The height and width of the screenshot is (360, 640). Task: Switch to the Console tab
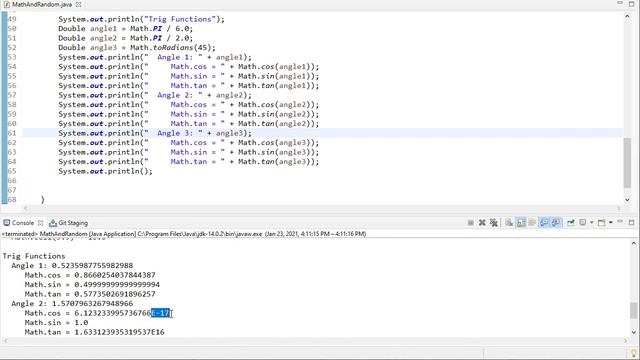[23, 223]
